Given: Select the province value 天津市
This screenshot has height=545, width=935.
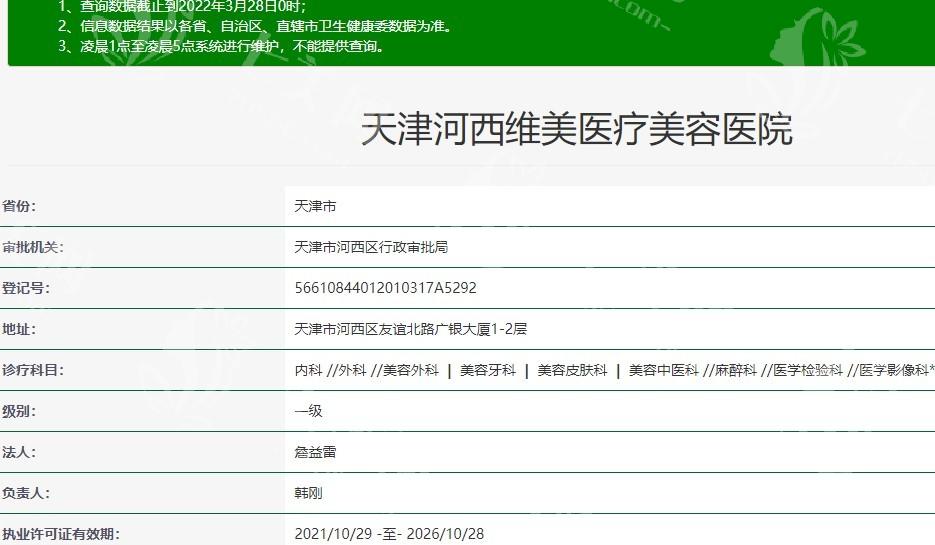Looking at the screenshot, I should click(315, 206).
